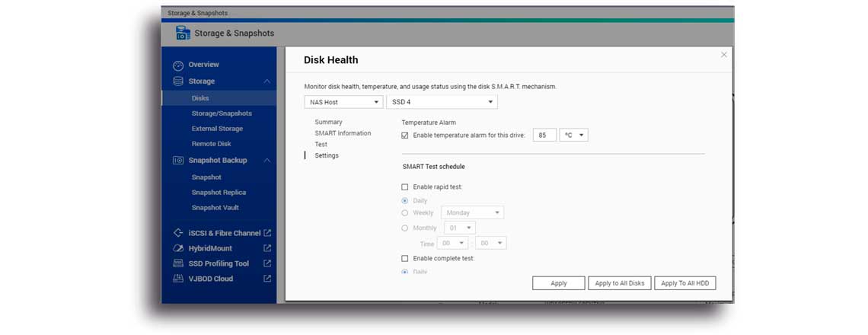This screenshot has height=335, width=868.
Task: Click the SSD Profiling Tool icon
Action: click(x=178, y=263)
